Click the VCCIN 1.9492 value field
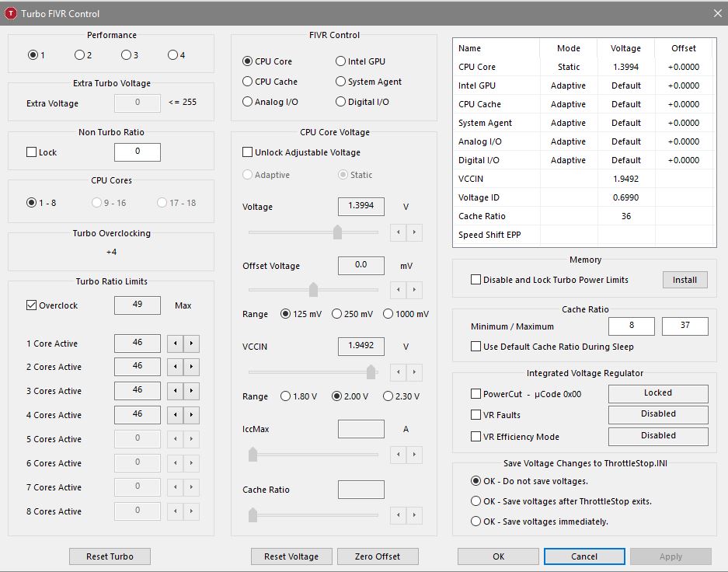 pyautogui.click(x=361, y=346)
